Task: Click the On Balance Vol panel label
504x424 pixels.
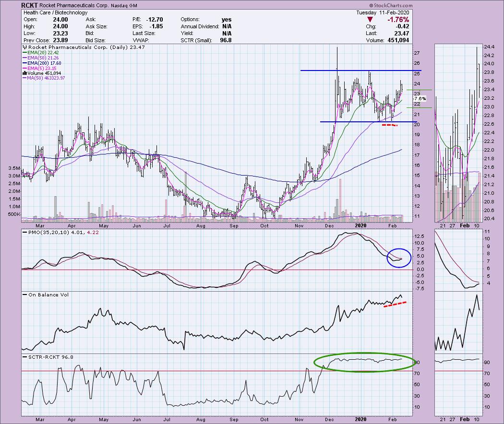Action: coord(48,295)
